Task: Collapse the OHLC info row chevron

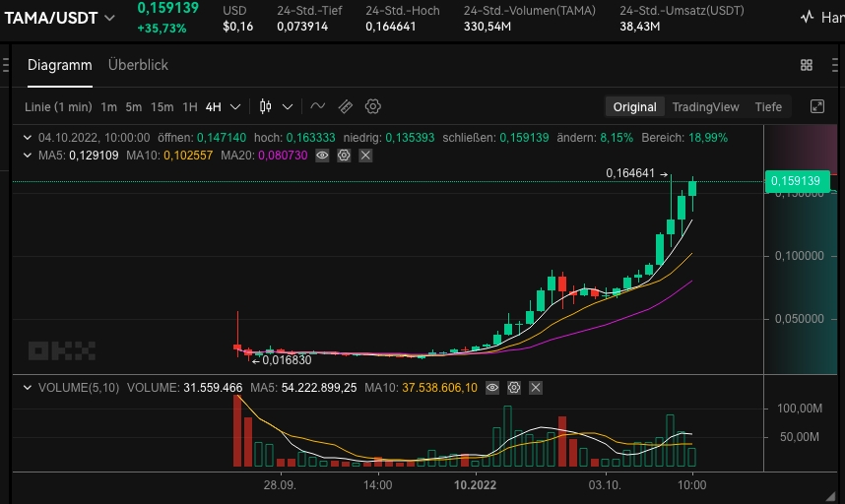Action: [x=28, y=138]
